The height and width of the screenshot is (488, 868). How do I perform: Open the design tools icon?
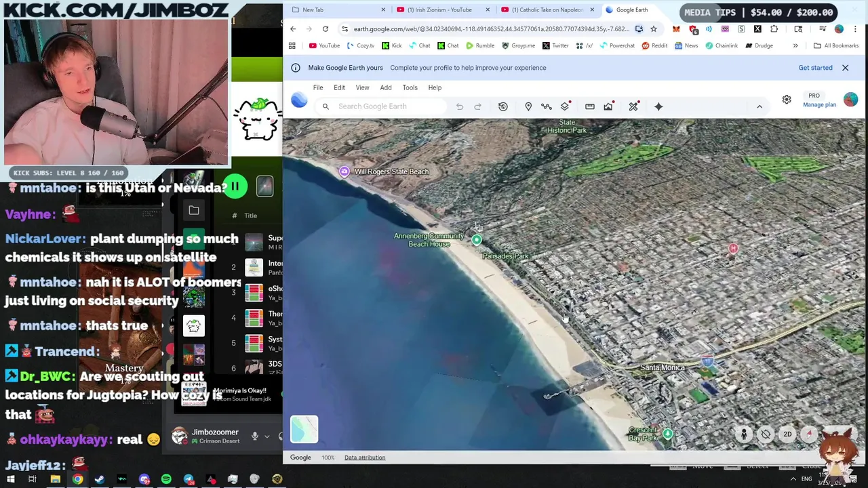click(x=633, y=106)
